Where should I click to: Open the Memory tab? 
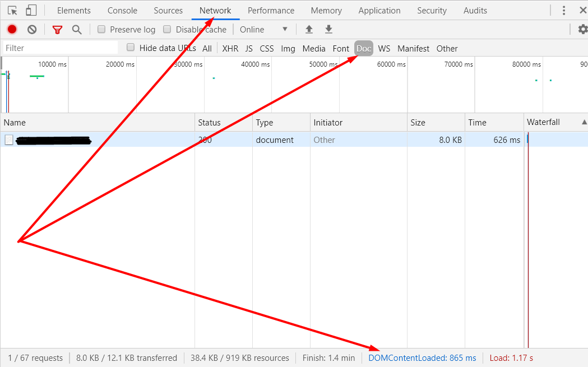point(326,11)
